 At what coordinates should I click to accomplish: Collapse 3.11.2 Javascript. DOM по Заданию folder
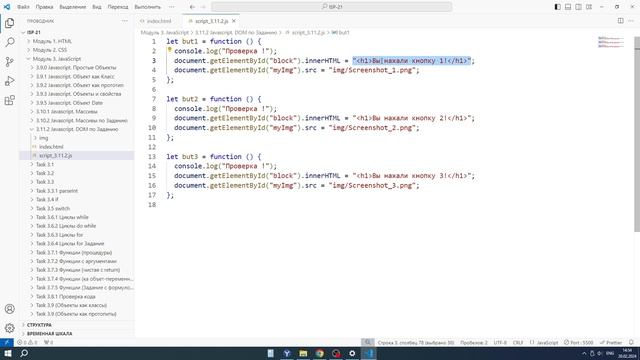tap(77, 129)
